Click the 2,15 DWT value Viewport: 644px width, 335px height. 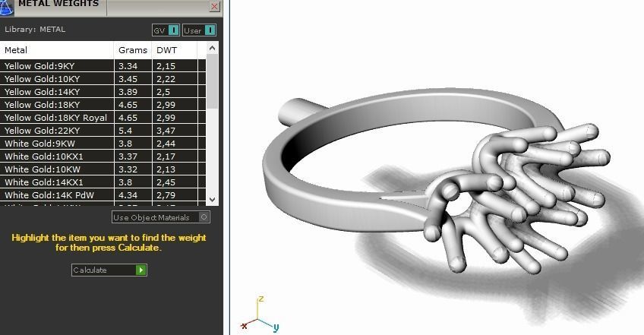coord(166,66)
